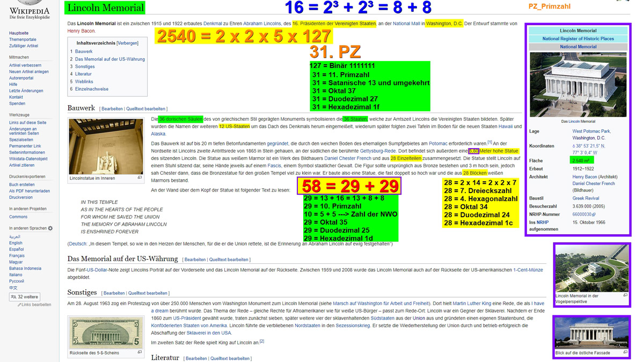Switch to the Русский language version

click(x=17, y=281)
